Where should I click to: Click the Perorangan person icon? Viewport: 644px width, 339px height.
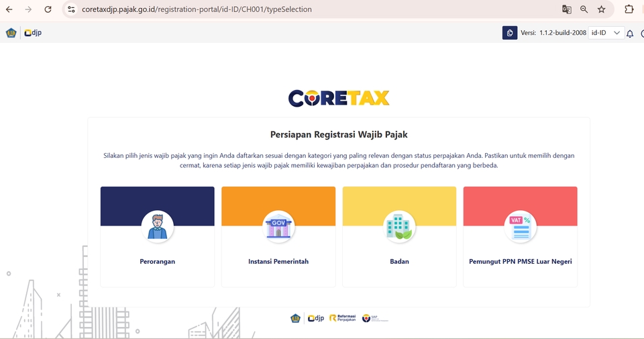coord(158,227)
